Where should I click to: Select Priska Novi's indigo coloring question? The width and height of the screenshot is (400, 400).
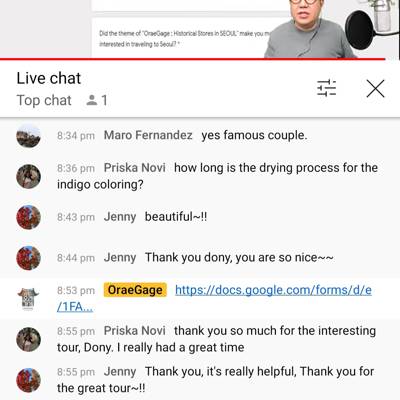click(x=217, y=176)
